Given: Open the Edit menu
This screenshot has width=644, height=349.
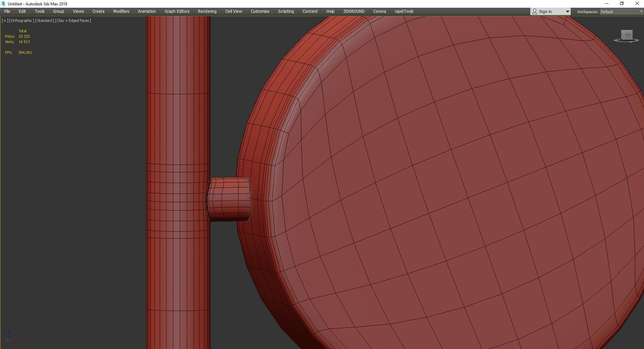Looking at the screenshot, I should 22,11.
